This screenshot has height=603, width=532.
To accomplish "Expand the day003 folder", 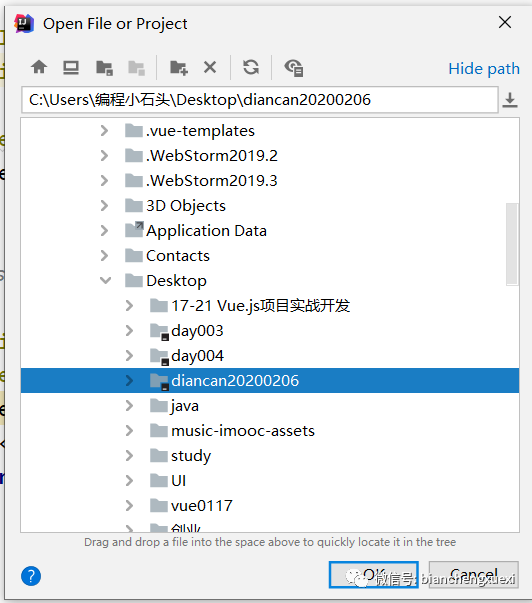I will click(129, 331).
